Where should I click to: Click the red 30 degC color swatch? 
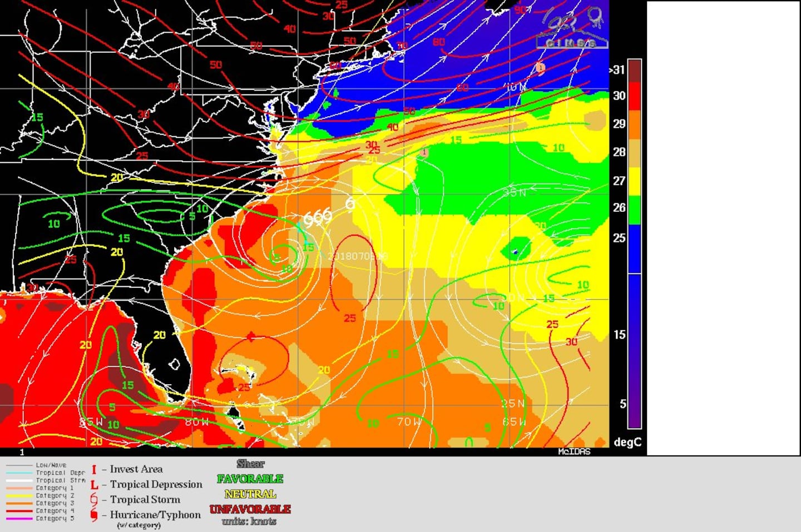pos(634,96)
